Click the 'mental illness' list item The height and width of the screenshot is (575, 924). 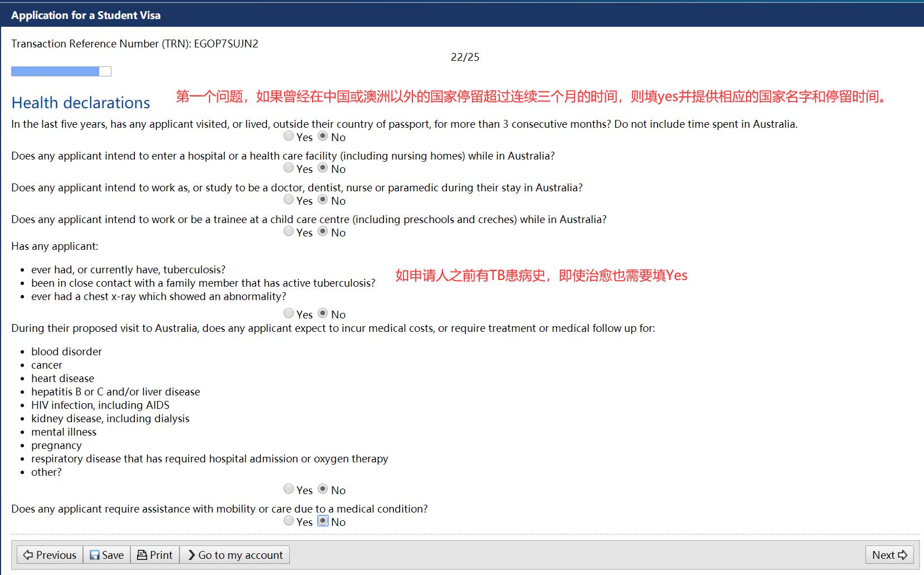pos(64,432)
